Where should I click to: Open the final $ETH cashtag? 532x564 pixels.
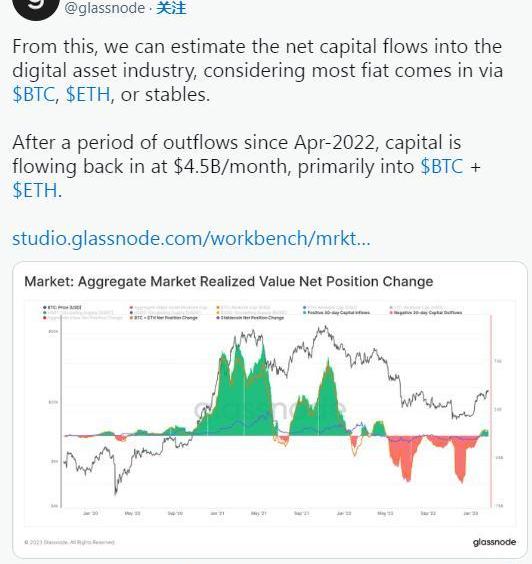(x=35, y=190)
